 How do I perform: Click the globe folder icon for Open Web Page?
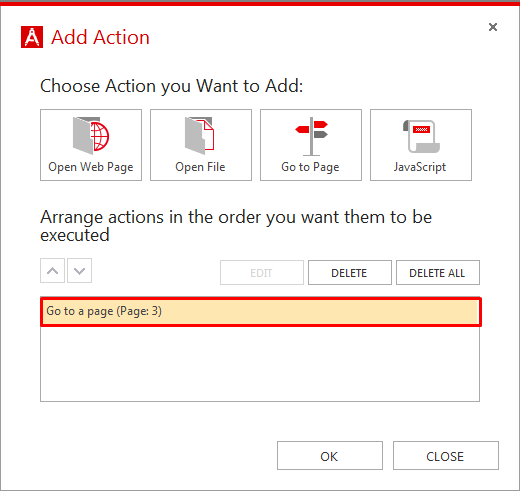[x=91, y=136]
